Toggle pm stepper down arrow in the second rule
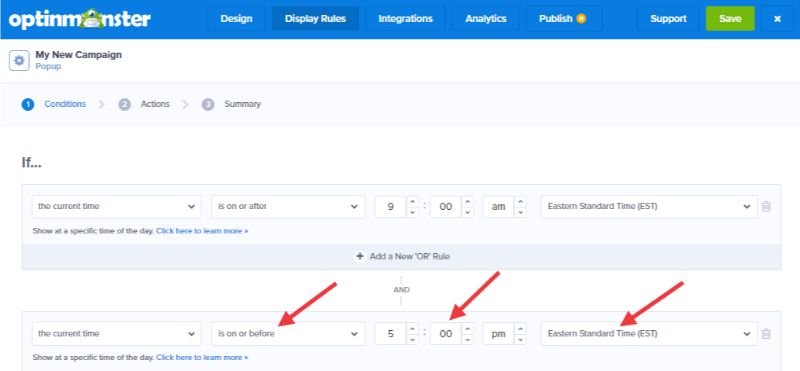 click(x=520, y=339)
